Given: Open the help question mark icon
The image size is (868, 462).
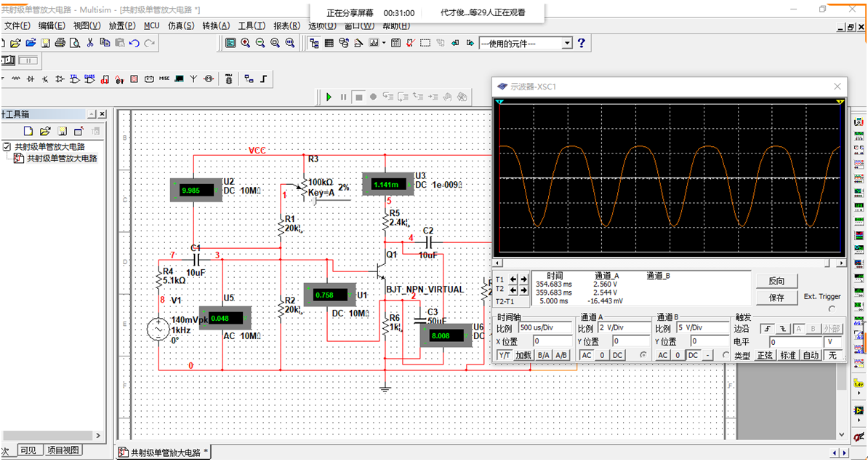Looking at the screenshot, I should (581, 43).
